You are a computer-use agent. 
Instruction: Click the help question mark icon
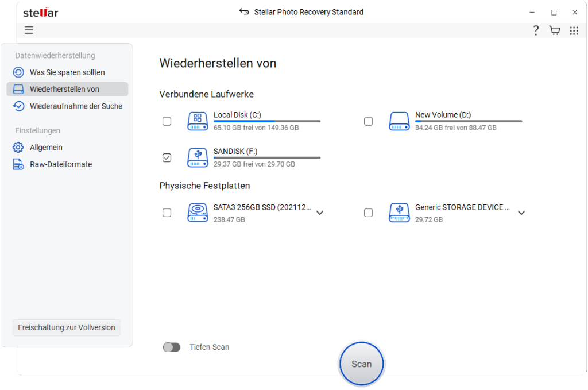(x=536, y=30)
